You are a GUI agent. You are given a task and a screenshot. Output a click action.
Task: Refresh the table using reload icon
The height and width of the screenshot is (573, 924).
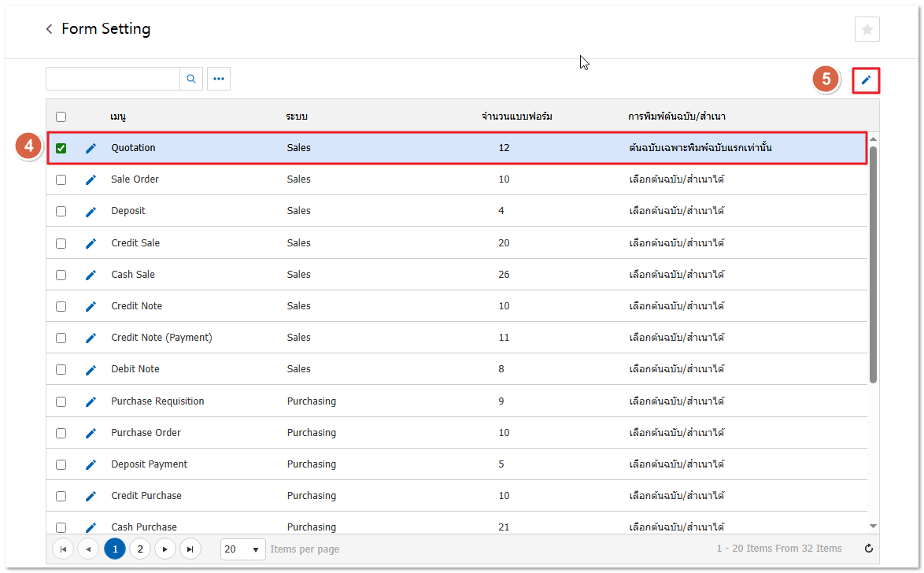point(868,549)
